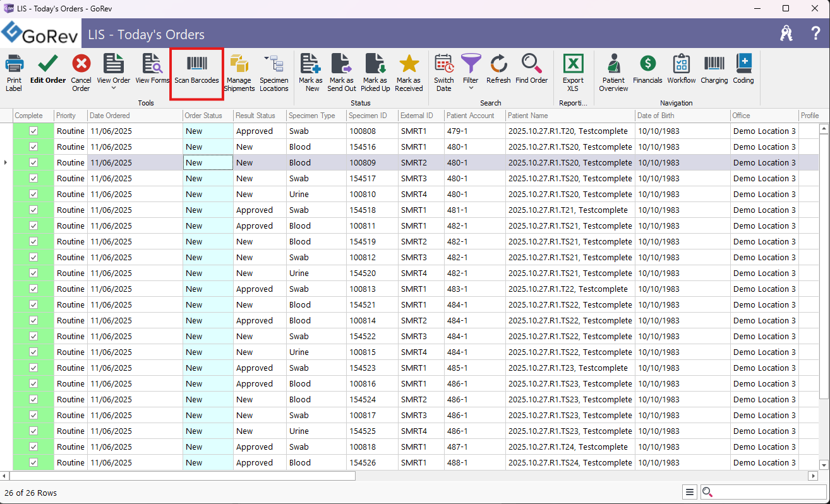Toggle Complete checkbox for specimen 100809
The height and width of the screenshot is (504, 830).
pyautogui.click(x=33, y=162)
